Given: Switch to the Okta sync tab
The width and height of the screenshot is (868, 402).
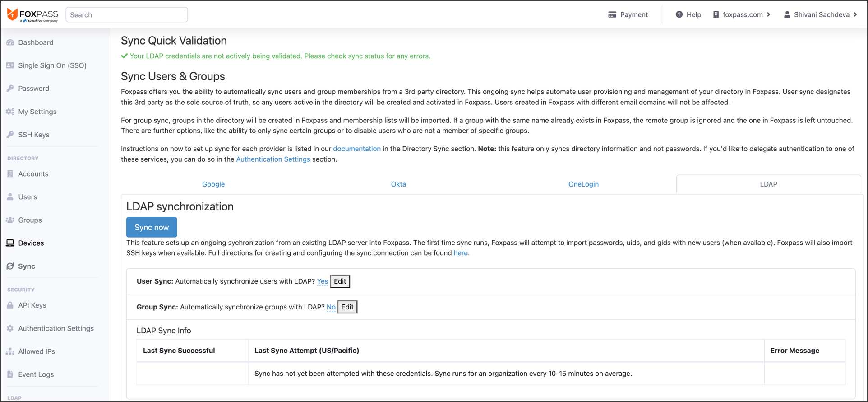Looking at the screenshot, I should click(398, 184).
